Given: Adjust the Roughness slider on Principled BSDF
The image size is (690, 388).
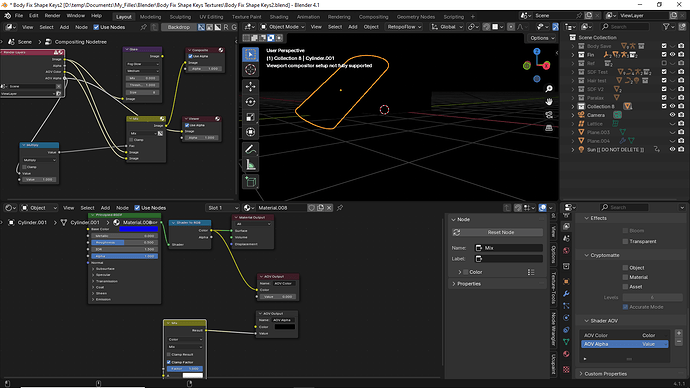Looking at the screenshot, I should click(x=124, y=242).
